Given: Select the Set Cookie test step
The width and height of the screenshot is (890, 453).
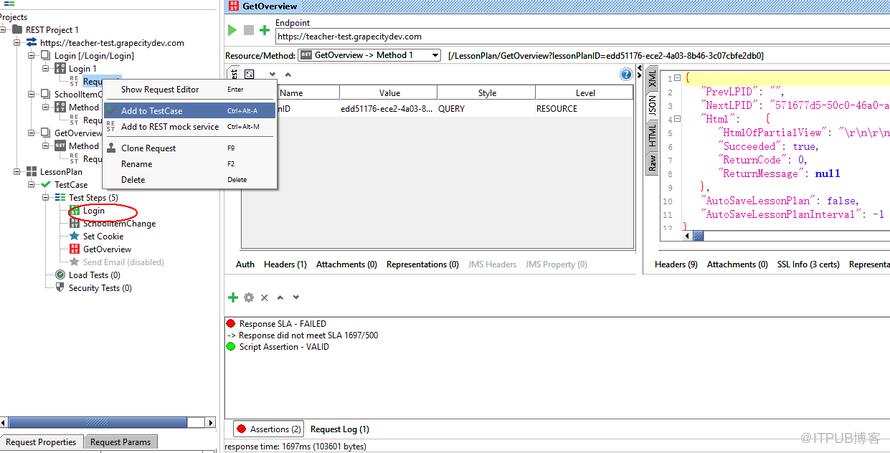Looking at the screenshot, I should click(x=103, y=236).
